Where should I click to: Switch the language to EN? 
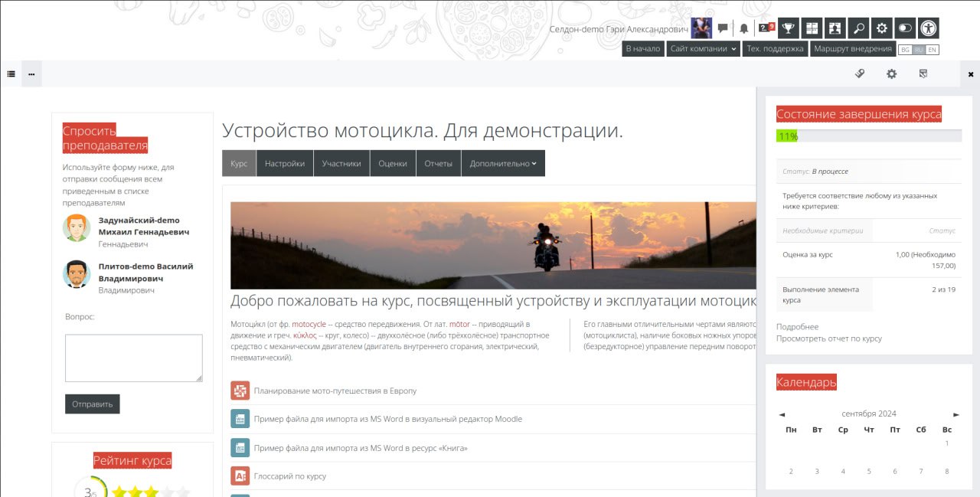[932, 50]
